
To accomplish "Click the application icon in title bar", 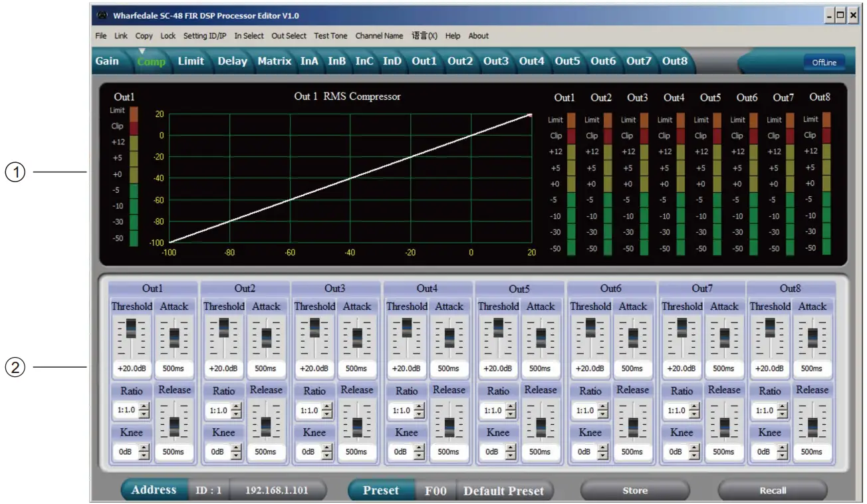I will (102, 15).
